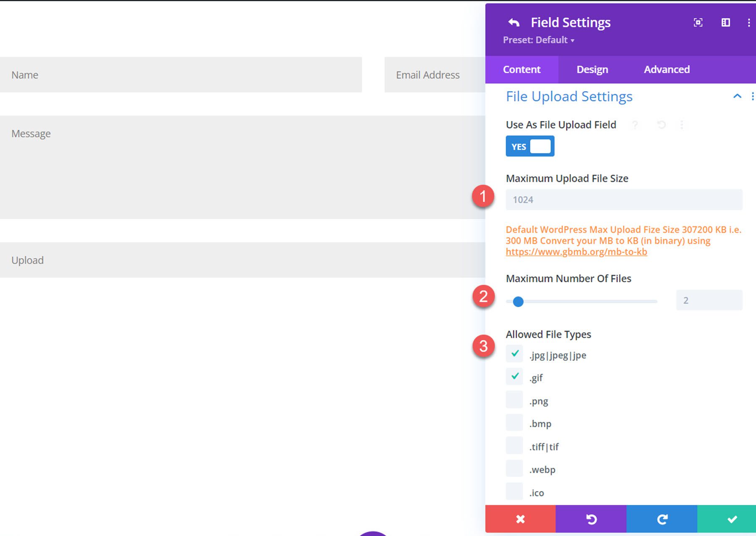Viewport: 756px width, 536px height.
Task: Open the gbmb.org MB-to-KB converter link
Action: (x=576, y=251)
